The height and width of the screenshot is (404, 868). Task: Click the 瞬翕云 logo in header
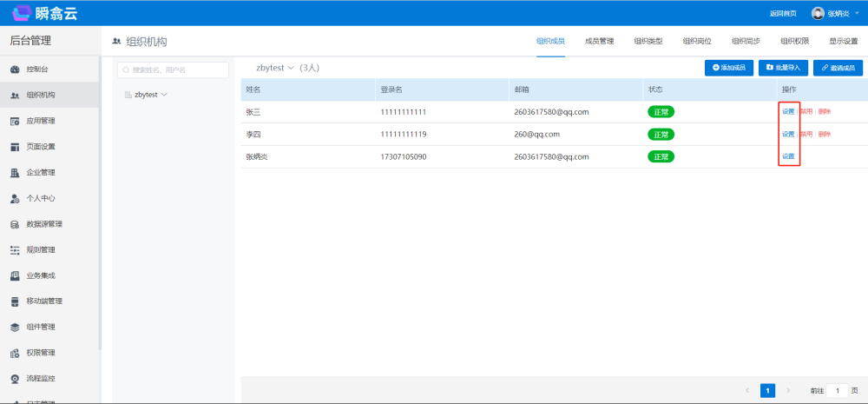click(46, 13)
